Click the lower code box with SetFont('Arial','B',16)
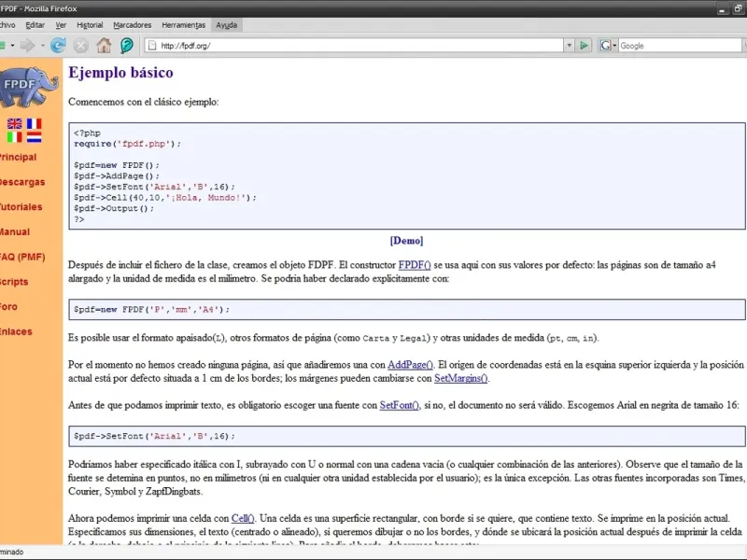This screenshot has height=560, width=747. pyautogui.click(x=407, y=436)
